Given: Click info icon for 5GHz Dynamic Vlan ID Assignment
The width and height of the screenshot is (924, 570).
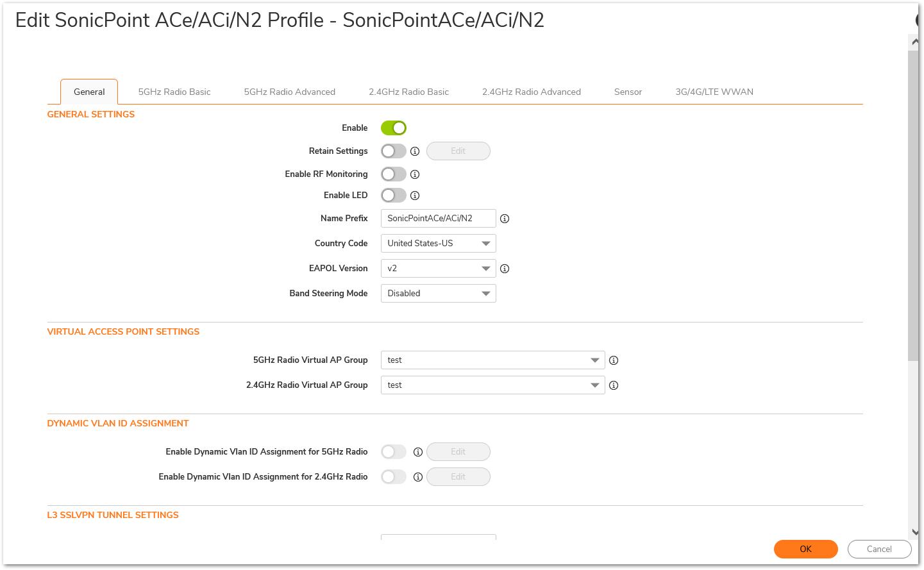Looking at the screenshot, I should point(418,452).
